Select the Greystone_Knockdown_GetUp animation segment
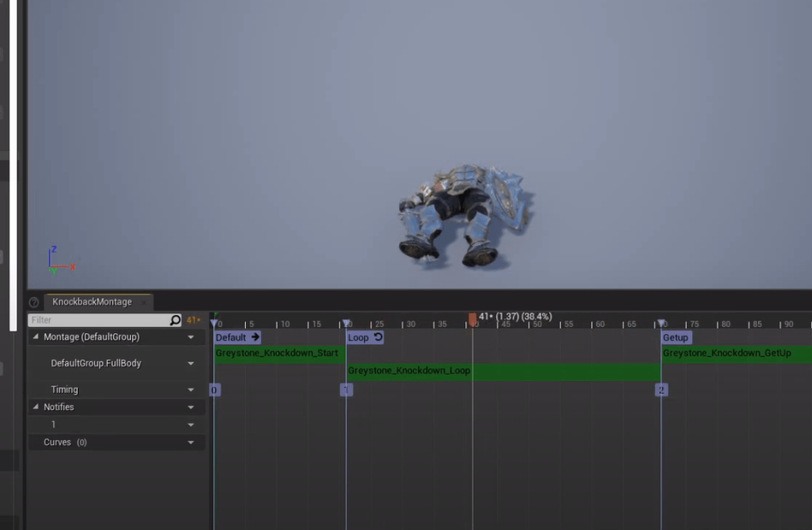This screenshot has height=530, width=812. [728, 353]
